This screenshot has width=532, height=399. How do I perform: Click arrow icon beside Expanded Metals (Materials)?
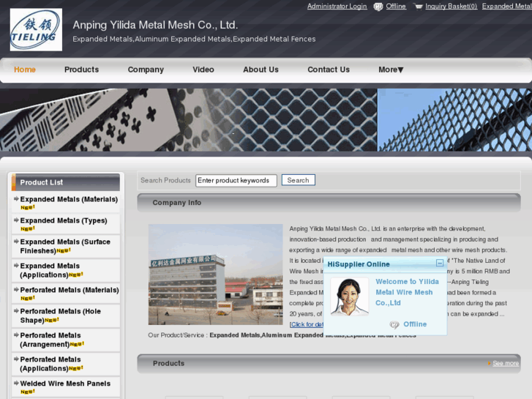point(16,198)
